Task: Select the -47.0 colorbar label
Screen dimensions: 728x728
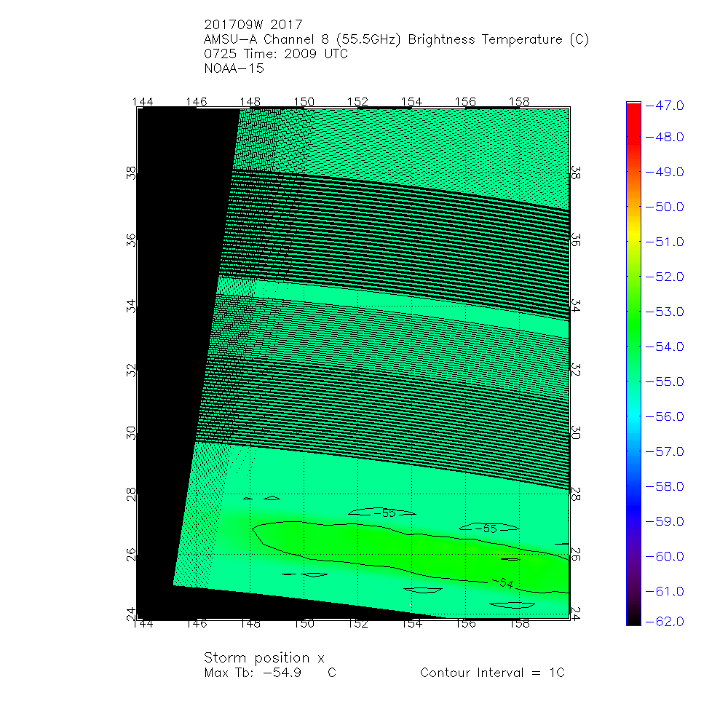Action: pyautogui.click(x=665, y=106)
